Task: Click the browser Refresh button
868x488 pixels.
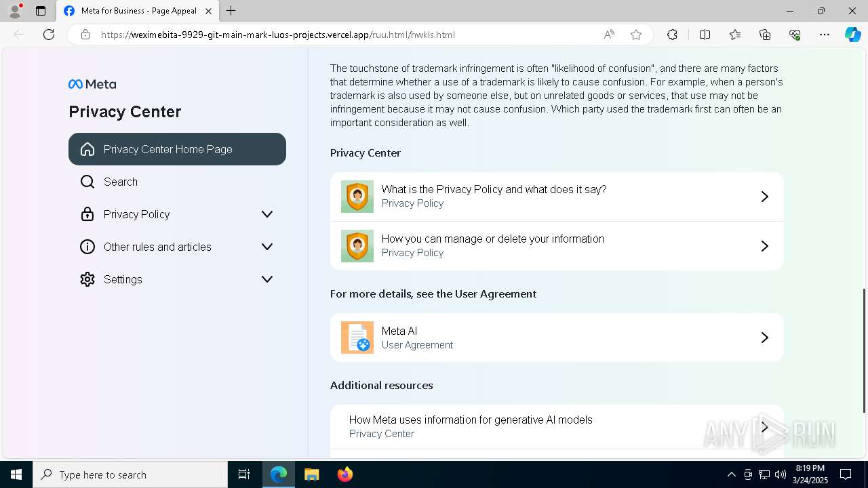Action: (49, 35)
